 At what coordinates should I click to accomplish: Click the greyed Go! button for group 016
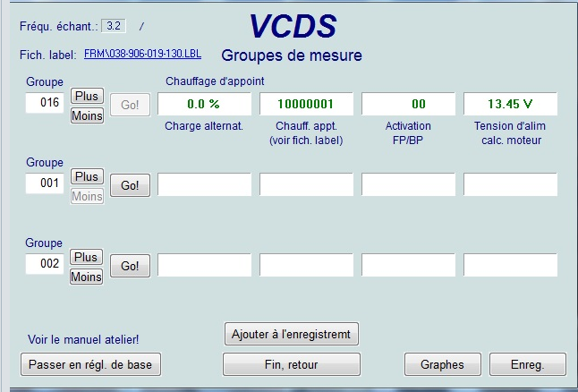[x=130, y=105]
